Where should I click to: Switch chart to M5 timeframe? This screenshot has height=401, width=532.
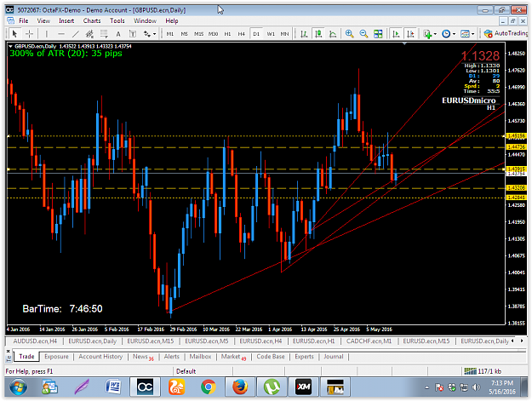pos(184,33)
